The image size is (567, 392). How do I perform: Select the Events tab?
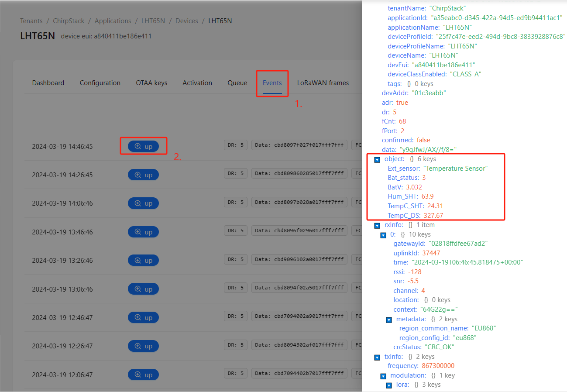coord(272,83)
